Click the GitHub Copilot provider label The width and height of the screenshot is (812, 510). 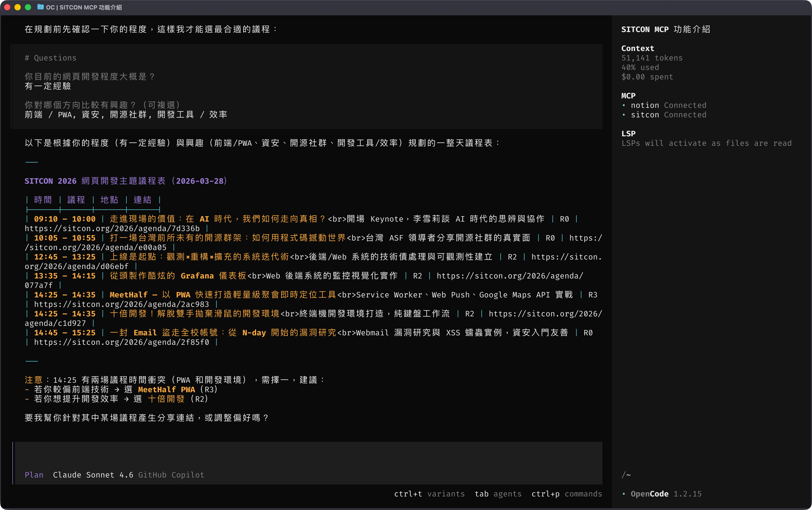click(171, 475)
